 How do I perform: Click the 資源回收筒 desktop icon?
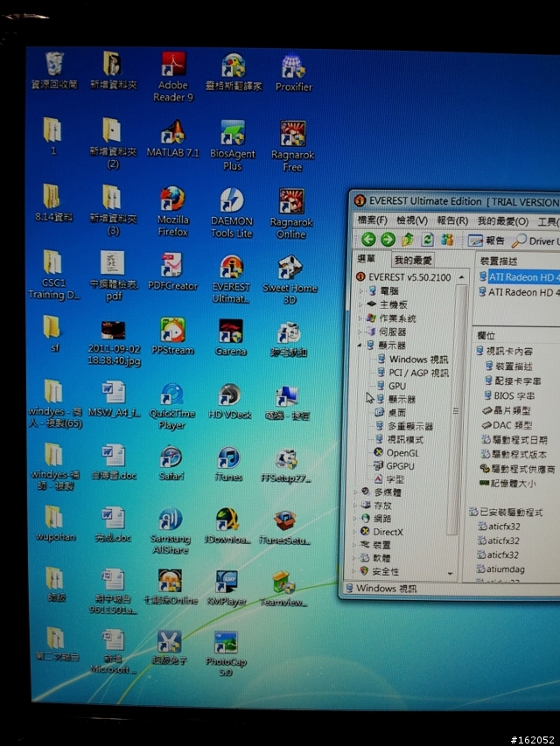click(54, 71)
